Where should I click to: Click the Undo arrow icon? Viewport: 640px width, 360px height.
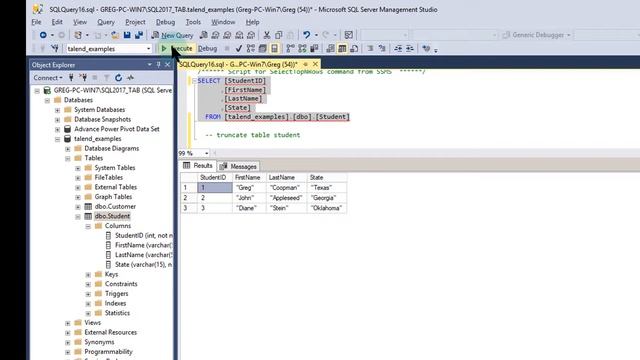(x=307, y=35)
